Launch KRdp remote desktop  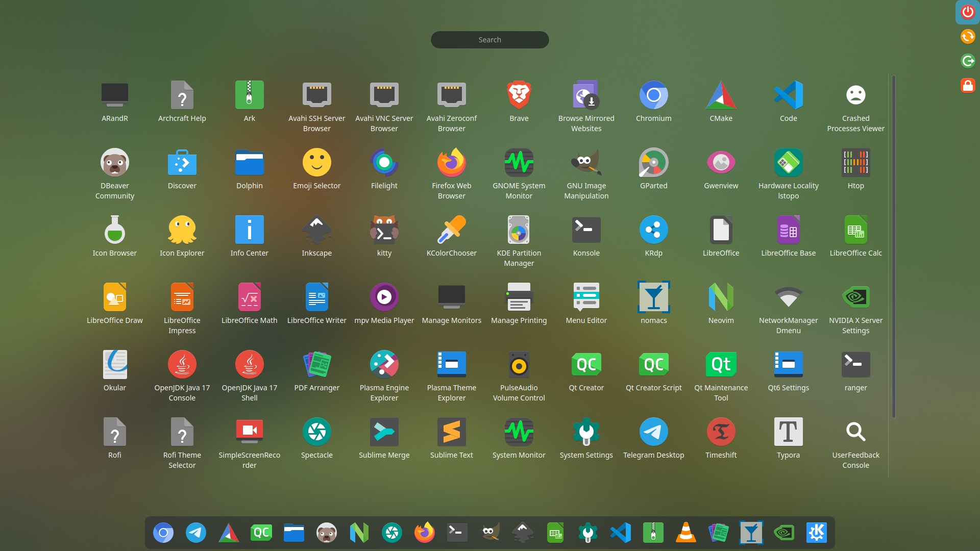tap(654, 237)
